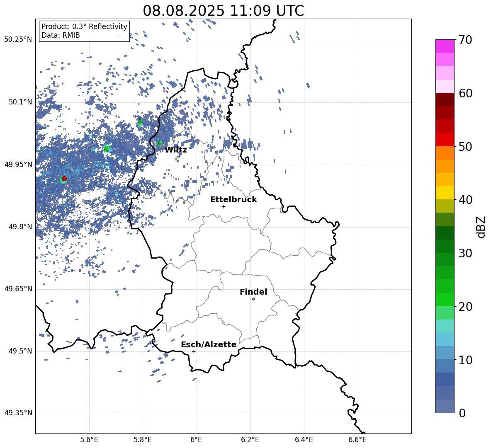Pick the bright red swatch just above 50 dBZ
The height and width of the screenshot is (448, 491).
tap(445, 140)
